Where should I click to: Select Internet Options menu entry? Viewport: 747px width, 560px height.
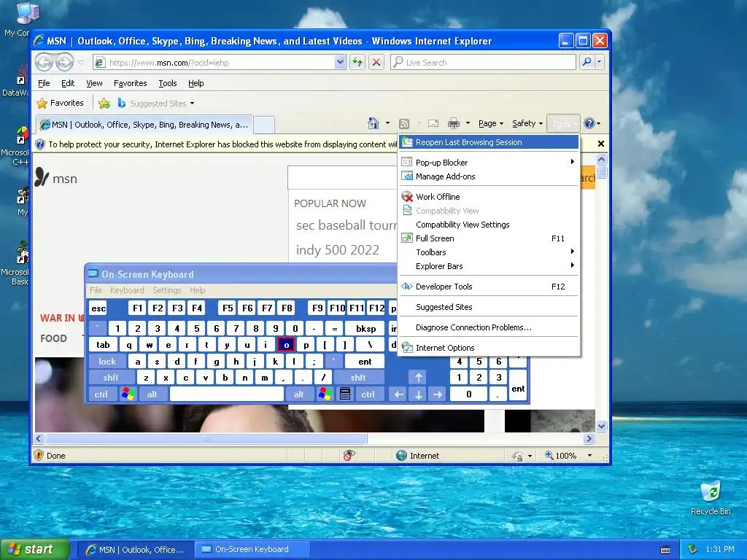pyautogui.click(x=489, y=348)
